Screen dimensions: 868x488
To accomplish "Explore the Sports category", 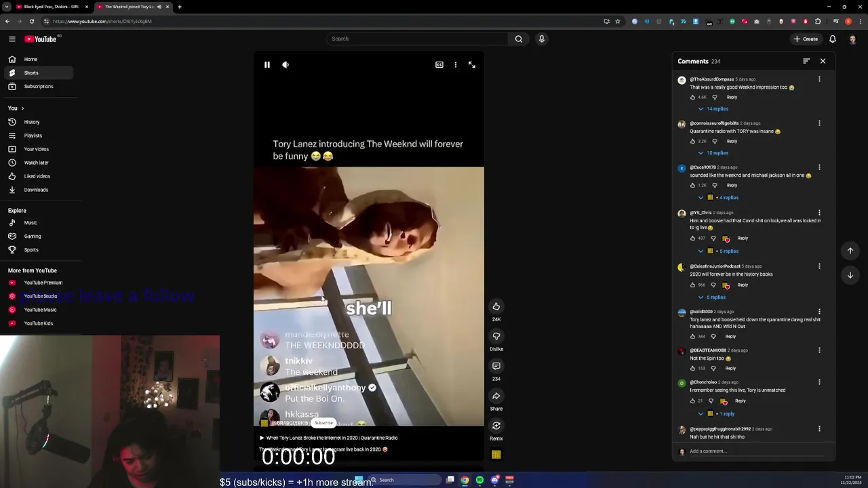I will (x=37, y=249).
